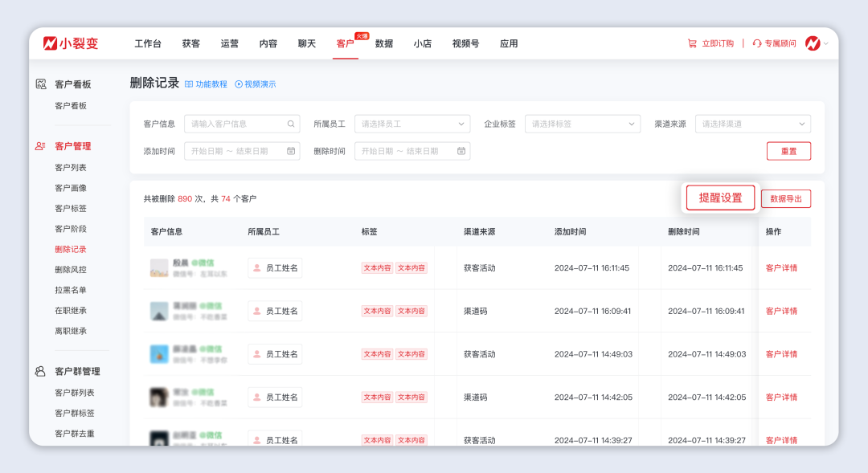Click the 提醒设置 reminder settings button

click(719, 198)
